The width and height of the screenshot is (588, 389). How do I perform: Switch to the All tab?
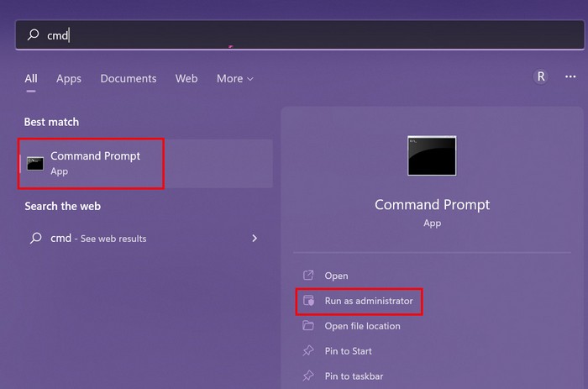(31, 78)
